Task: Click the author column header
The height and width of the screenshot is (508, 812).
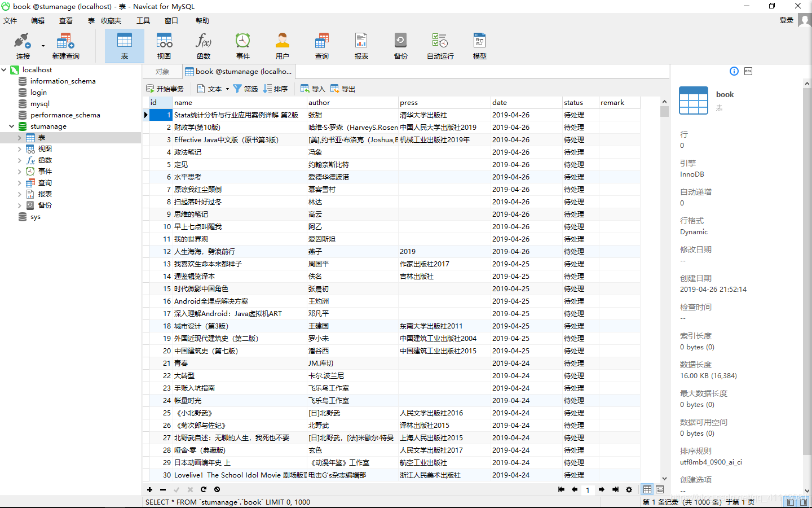Action: [352, 103]
